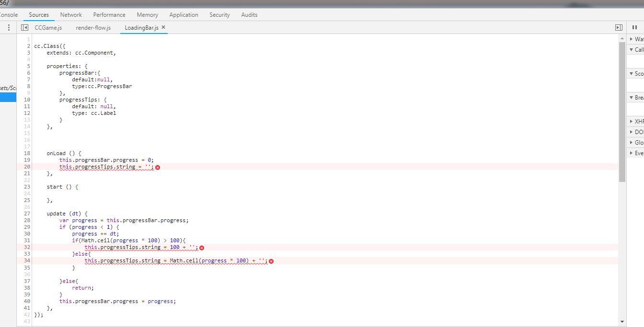Screen dimensions: 644x327
Task: Toggle the debugger sidebar panel
Action: click(x=619, y=28)
